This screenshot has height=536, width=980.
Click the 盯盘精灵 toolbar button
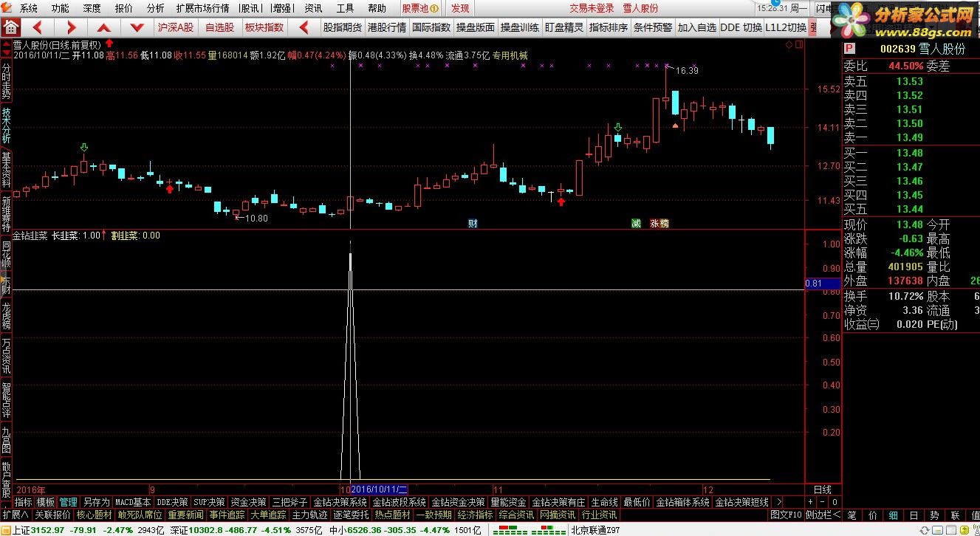[x=564, y=27]
